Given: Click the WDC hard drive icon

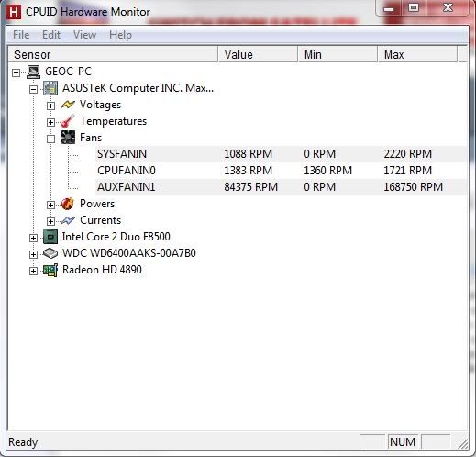Looking at the screenshot, I should click(x=50, y=253).
